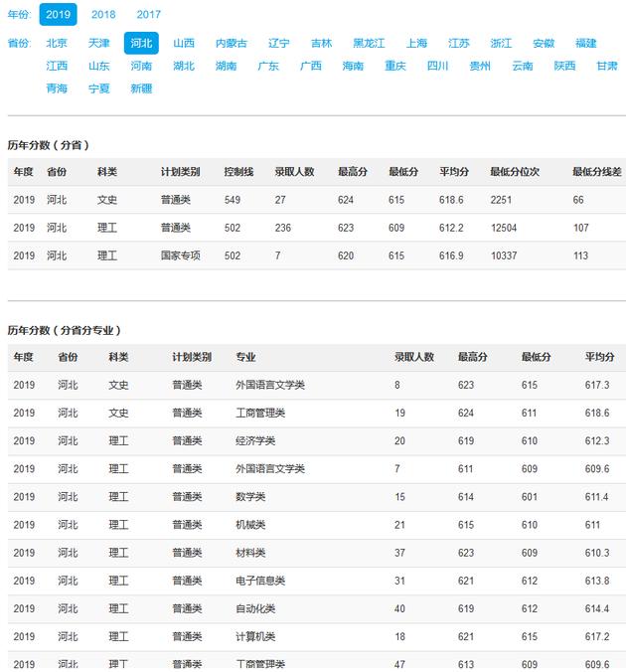Click rank value 10337
626x672 pixels.
pos(504,255)
